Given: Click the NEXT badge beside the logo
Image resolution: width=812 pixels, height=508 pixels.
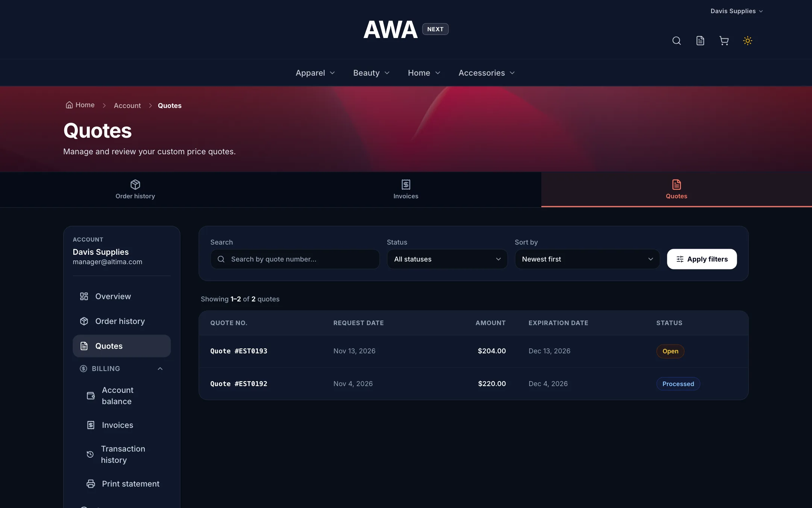Looking at the screenshot, I should pos(435,29).
